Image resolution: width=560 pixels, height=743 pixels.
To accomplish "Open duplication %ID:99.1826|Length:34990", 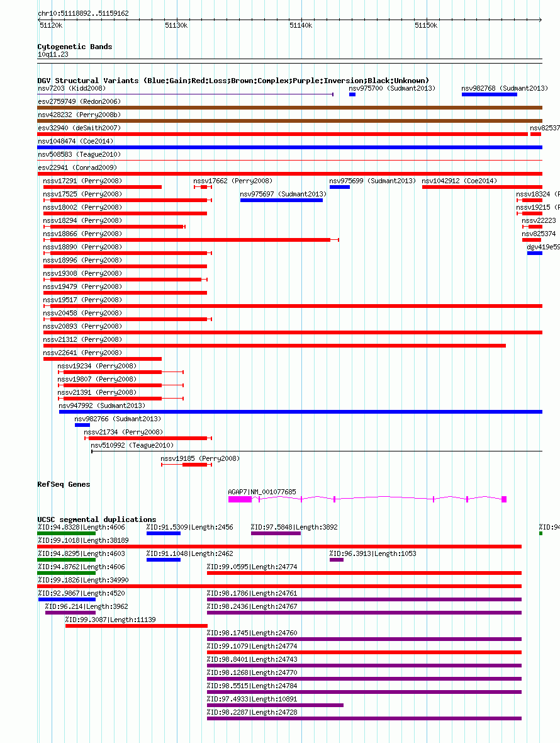I will tap(280, 587).
